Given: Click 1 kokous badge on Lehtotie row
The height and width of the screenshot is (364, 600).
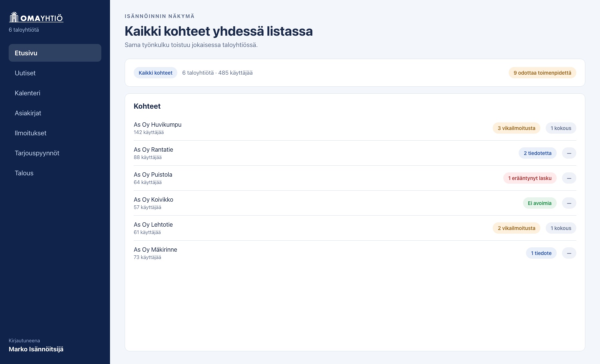Looking at the screenshot, I should pos(561,228).
